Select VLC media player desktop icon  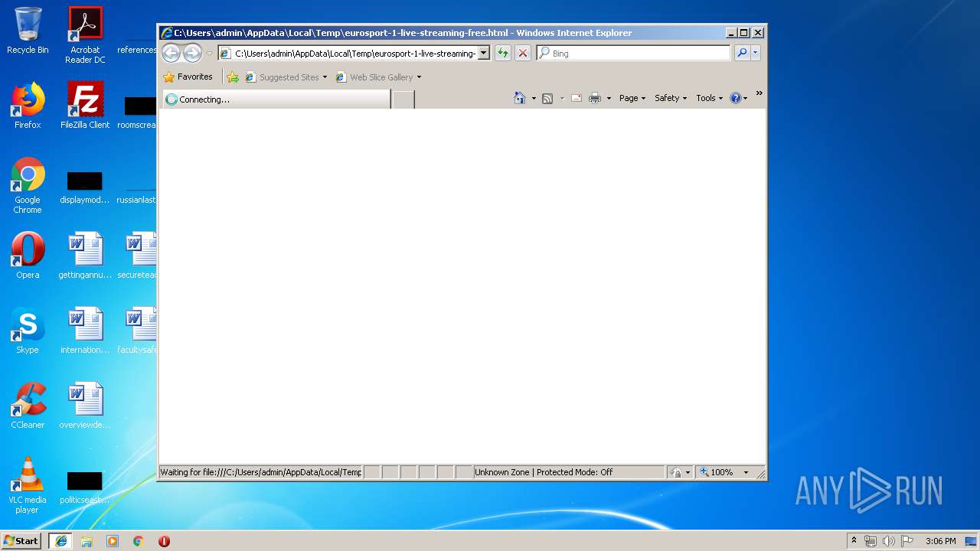pyautogui.click(x=28, y=485)
